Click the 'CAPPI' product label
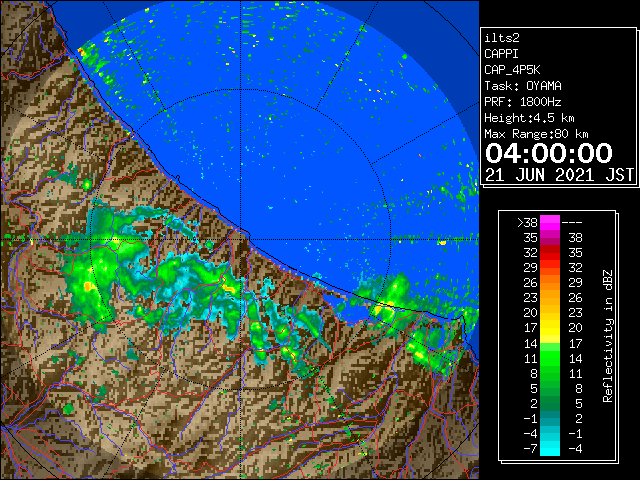This screenshot has height=480, width=640. 501,54
